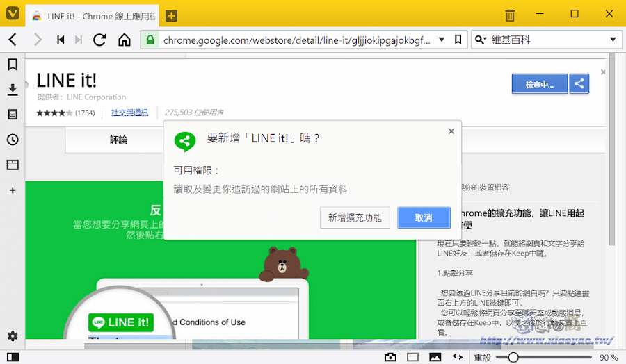Click the LINE Corporation provider text
The image size is (626, 364).
point(96,97)
